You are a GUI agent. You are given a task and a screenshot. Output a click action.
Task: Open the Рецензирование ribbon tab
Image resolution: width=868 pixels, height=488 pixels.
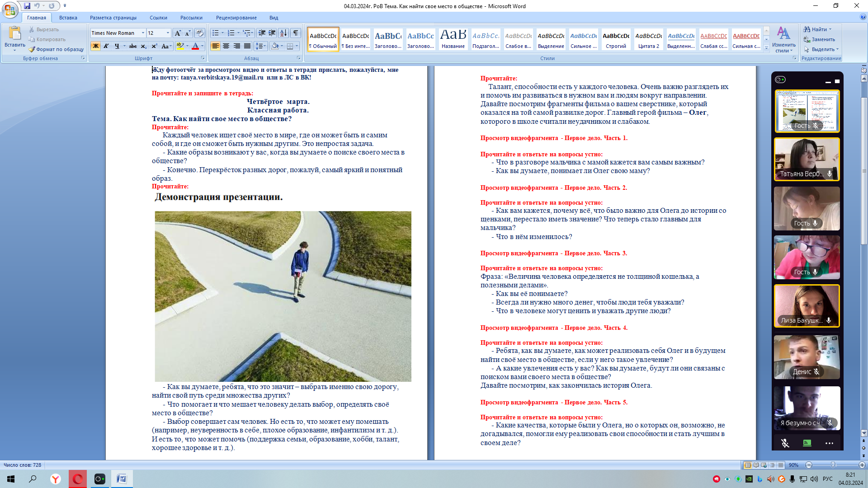[x=236, y=18]
